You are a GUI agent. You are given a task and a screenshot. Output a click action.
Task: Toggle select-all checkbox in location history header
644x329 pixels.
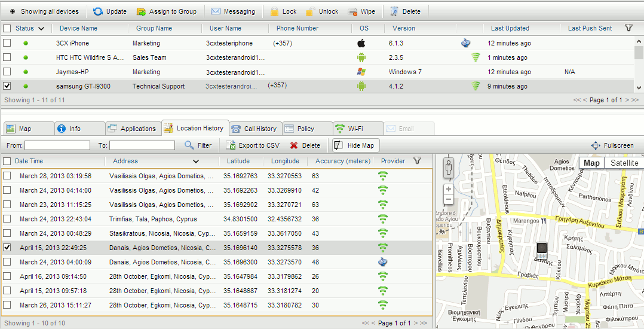(x=7, y=161)
